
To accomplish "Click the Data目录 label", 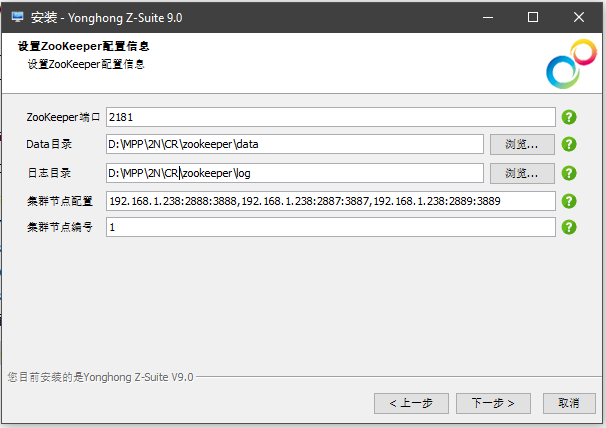I will [x=49, y=144].
